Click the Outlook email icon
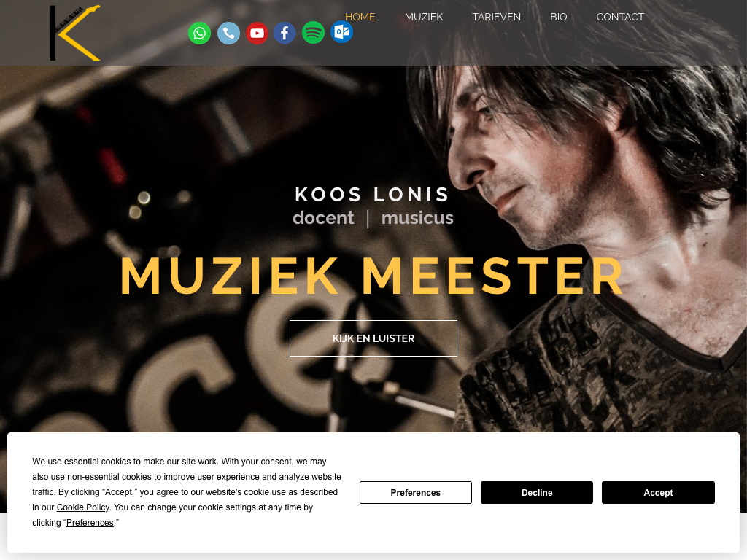747x560 pixels. 341,32
